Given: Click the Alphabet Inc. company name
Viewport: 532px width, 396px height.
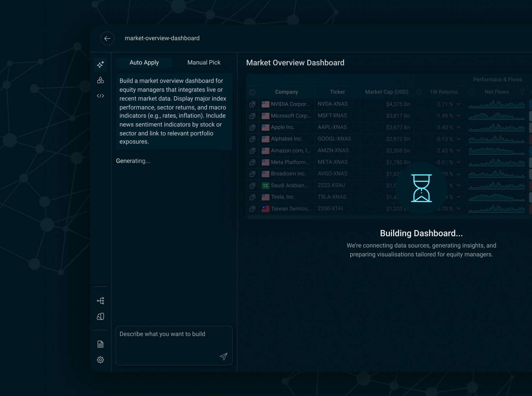Looking at the screenshot, I should [286, 139].
